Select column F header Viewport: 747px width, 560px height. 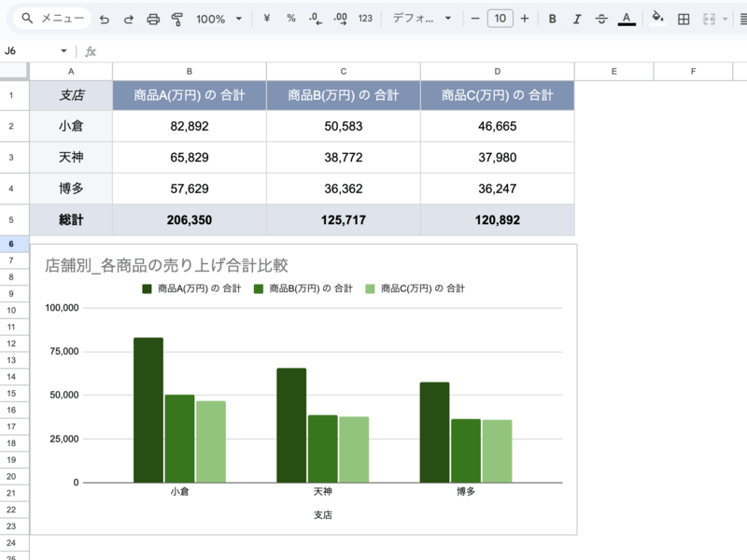[x=693, y=72]
